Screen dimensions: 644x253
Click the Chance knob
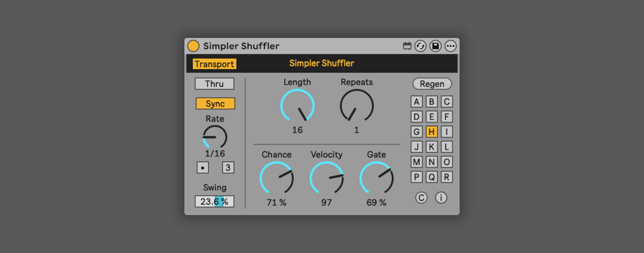point(276,178)
